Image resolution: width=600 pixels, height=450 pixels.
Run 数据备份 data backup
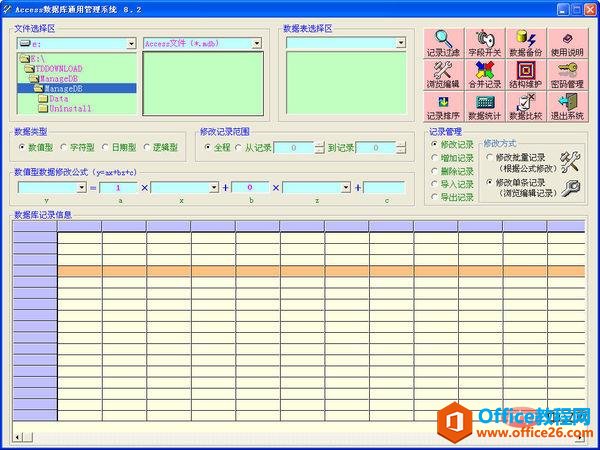point(526,44)
